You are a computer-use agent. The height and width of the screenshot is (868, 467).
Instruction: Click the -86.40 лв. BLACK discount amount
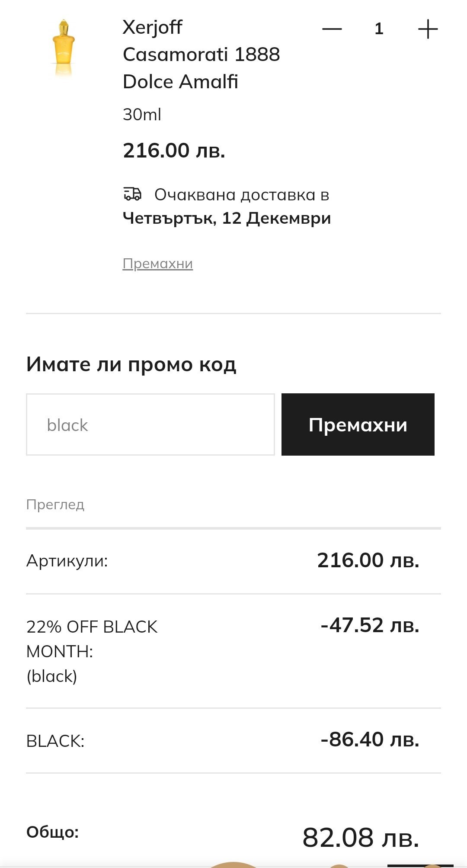point(370,739)
